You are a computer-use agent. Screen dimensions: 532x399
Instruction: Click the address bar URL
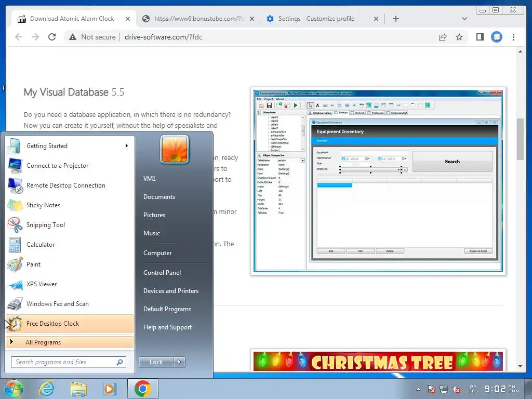pyautogui.click(x=163, y=37)
